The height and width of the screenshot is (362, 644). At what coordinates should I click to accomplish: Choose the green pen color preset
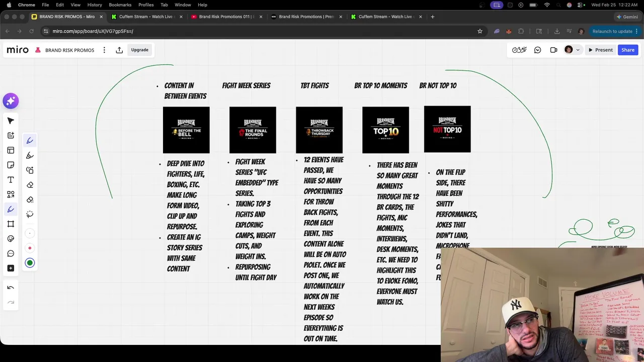[x=30, y=262]
